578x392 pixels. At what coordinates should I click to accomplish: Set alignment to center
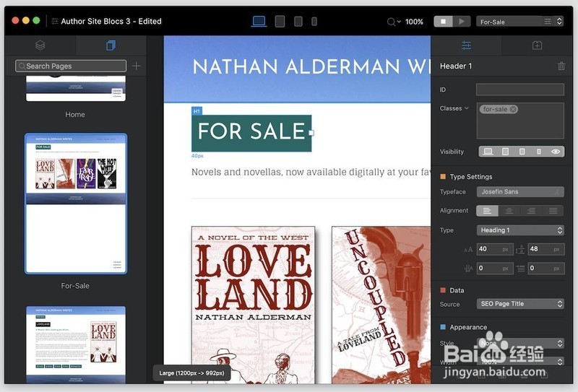click(509, 211)
